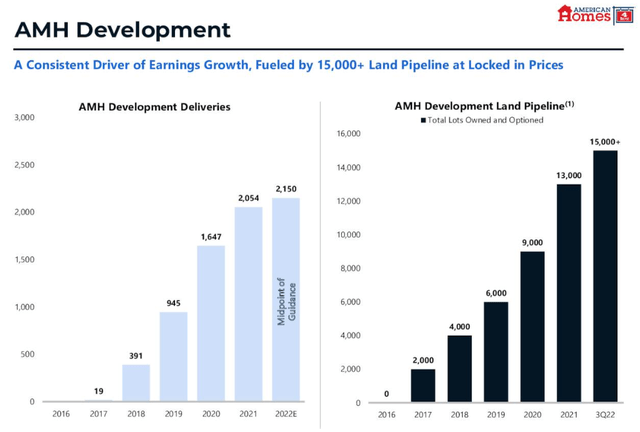Viewport: 640px width, 432px height.
Task: Click the 3,000 y-axis label on deliveries chart
Action: click(x=24, y=118)
